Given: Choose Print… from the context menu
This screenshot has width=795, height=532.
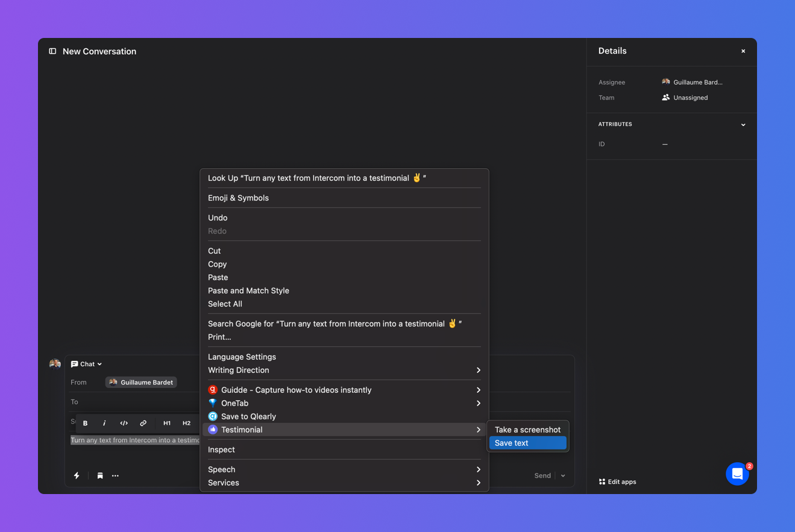Looking at the screenshot, I should (x=344, y=337).
